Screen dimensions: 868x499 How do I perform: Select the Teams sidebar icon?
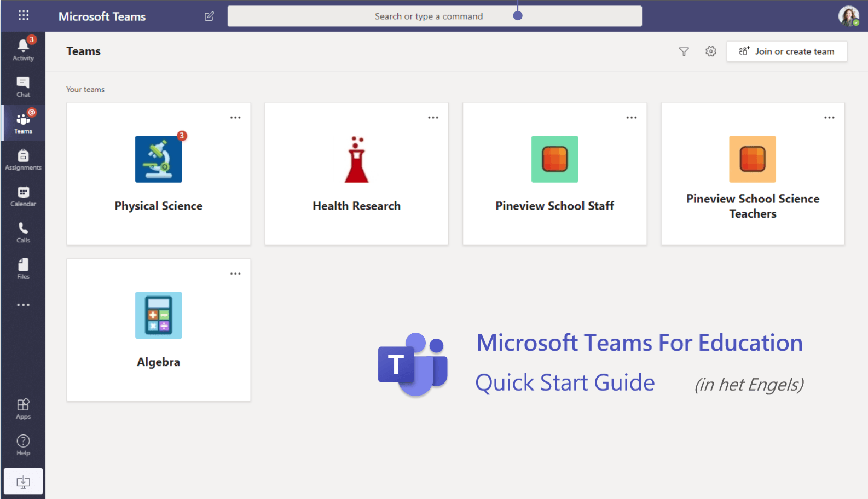point(23,123)
